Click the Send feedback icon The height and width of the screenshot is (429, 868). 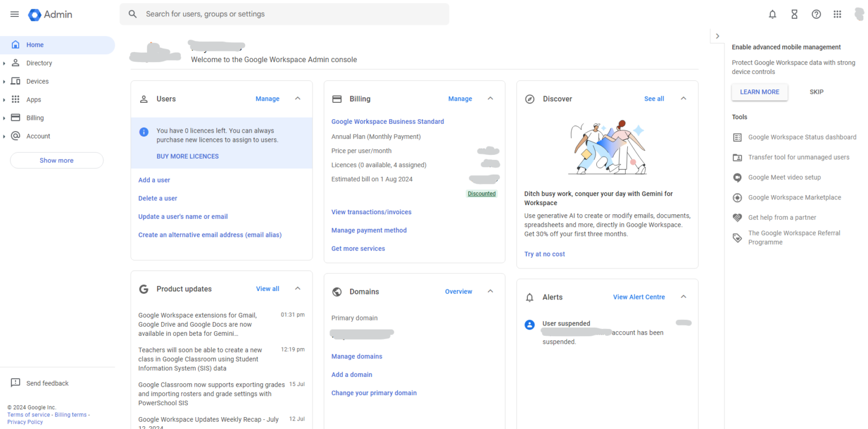click(x=15, y=383)
